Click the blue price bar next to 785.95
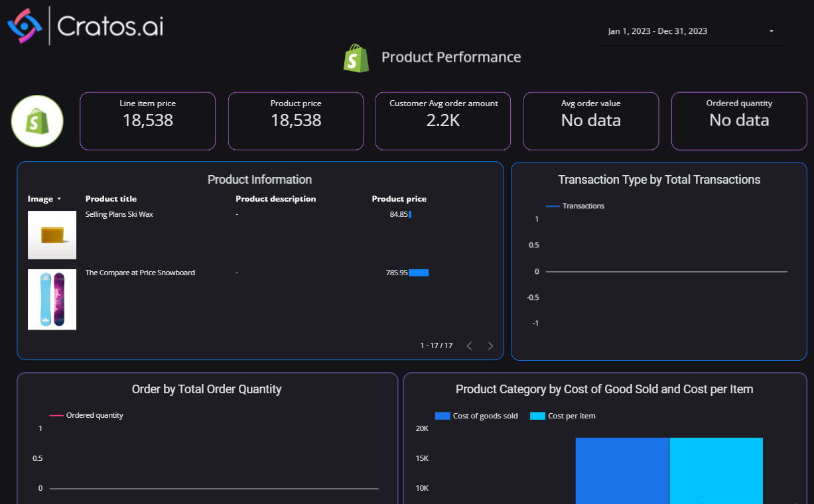 click(x=419, y=273)
